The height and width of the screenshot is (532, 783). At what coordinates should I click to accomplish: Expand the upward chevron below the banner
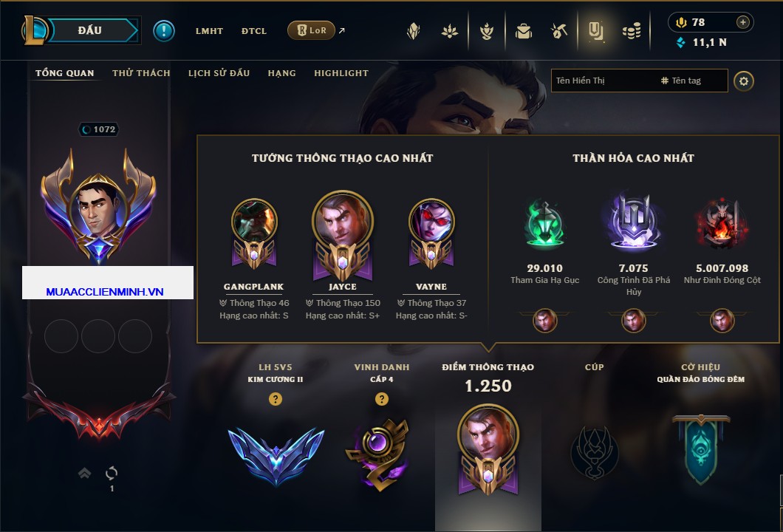pyautogui.click(x=84, y=473)
